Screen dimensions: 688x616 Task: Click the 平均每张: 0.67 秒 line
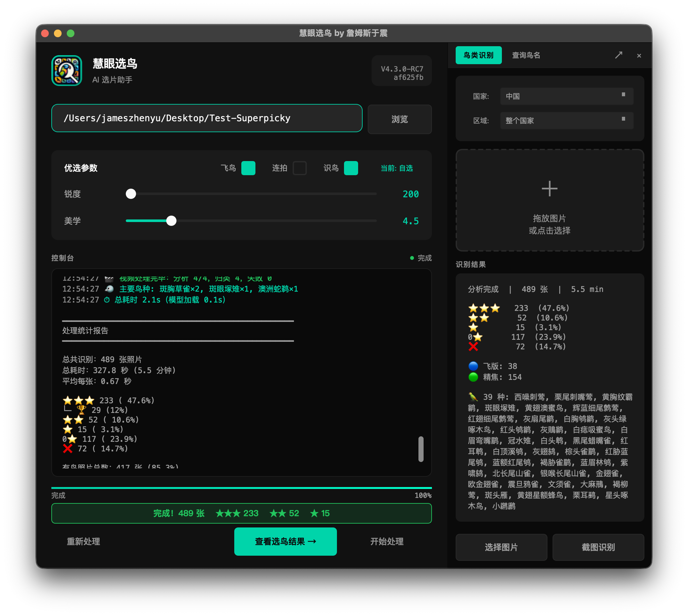(x=97, y=381)
